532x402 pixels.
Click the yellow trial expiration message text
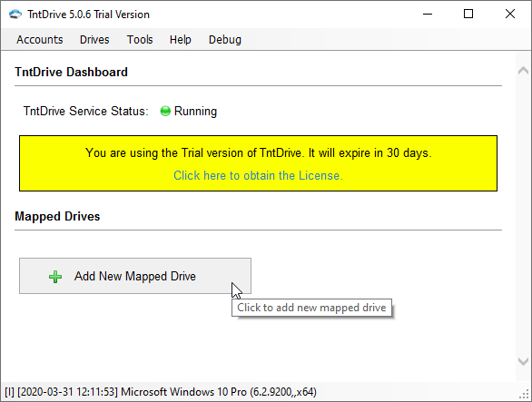click(x=258, y=153)
